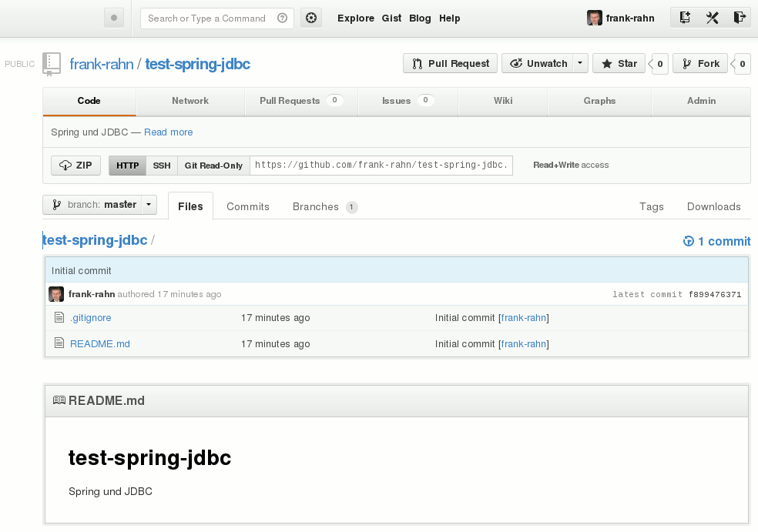Open the README.md file link
The height and width of the screenshot is (532, 758).
coord(100,343)
